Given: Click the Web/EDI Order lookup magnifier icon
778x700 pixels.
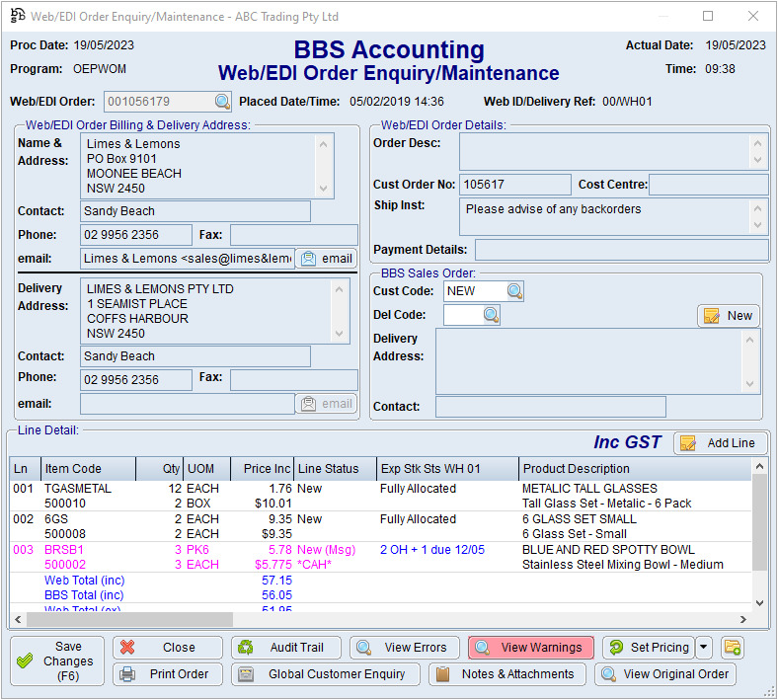Looking at the screenshot, I should (222, 102).
